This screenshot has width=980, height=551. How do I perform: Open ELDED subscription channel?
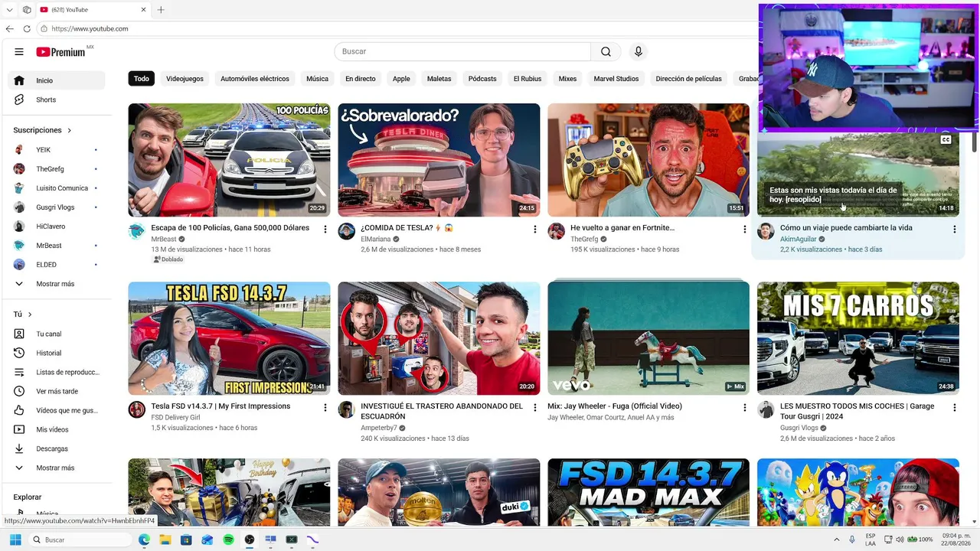[57, 265]
